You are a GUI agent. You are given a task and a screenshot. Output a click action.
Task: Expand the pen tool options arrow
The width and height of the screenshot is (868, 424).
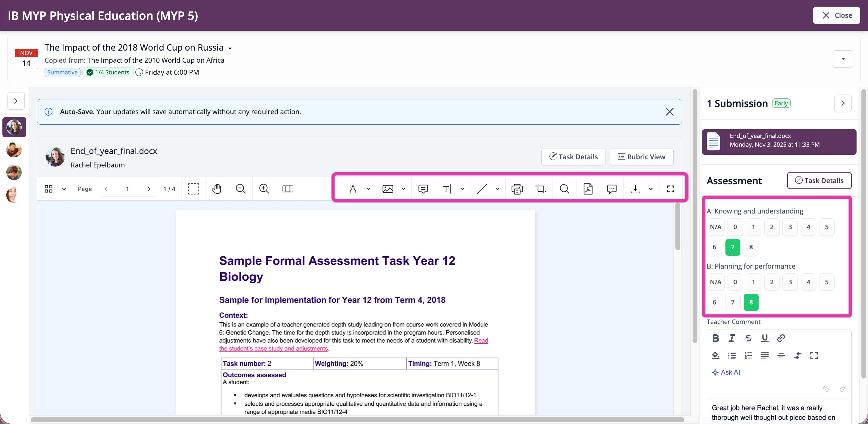pos(368,189)
